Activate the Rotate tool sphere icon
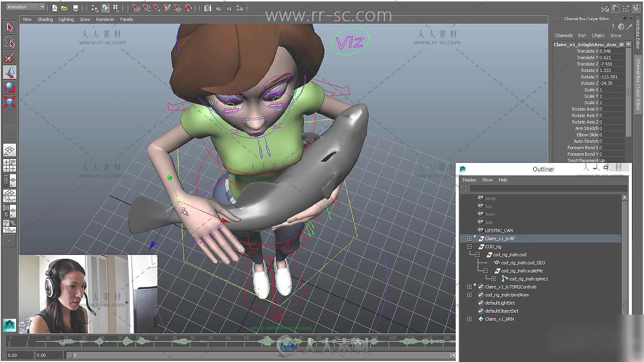The image size is (644, 362). (x=10, y=87)
